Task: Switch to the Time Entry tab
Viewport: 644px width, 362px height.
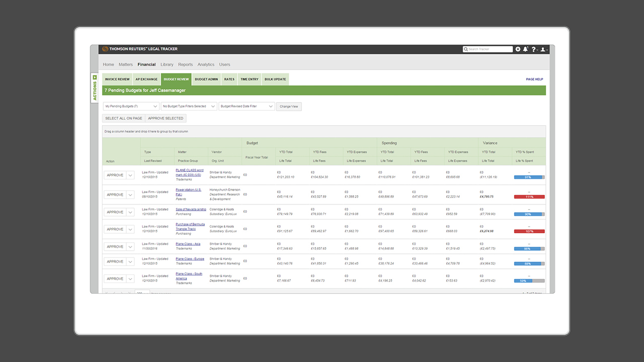Action: (249, 79)
